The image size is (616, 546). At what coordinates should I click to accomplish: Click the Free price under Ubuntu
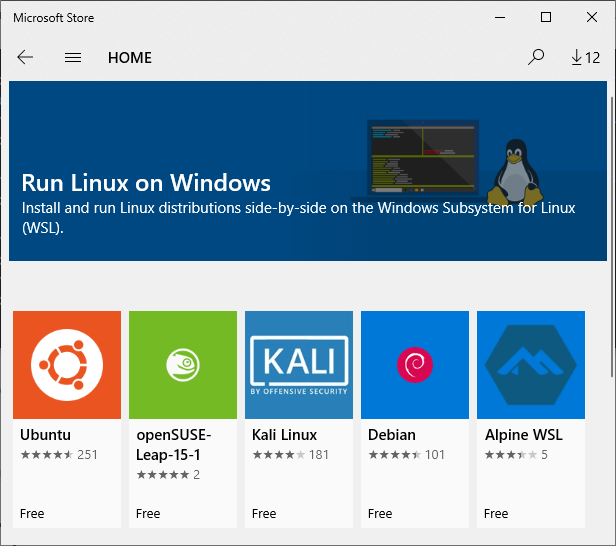32,513
